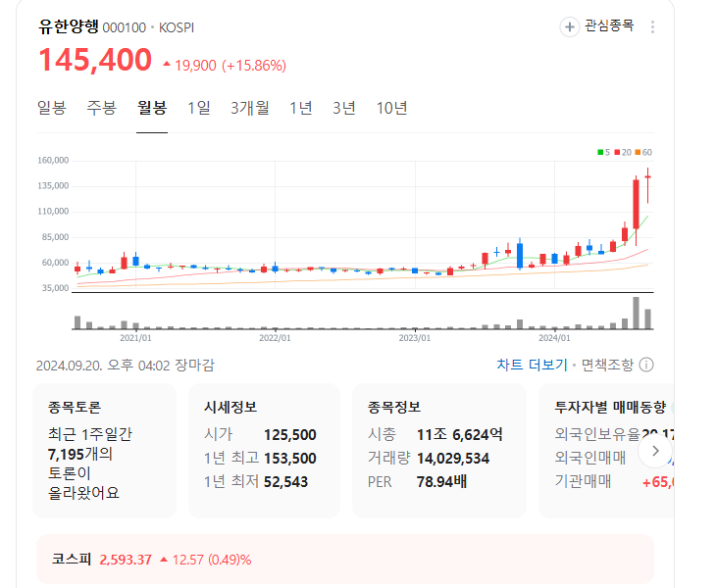Add 유한양행 to 관심종목 with plus icon
This screenshot has width=716, height=588.
coord(570,27)
